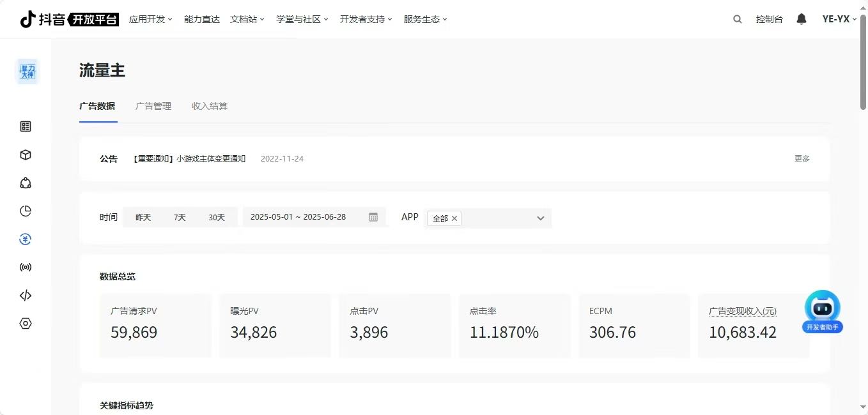Click 更多 to see more announcements
This screenshot has width=868, height=415.
point(802,159)
